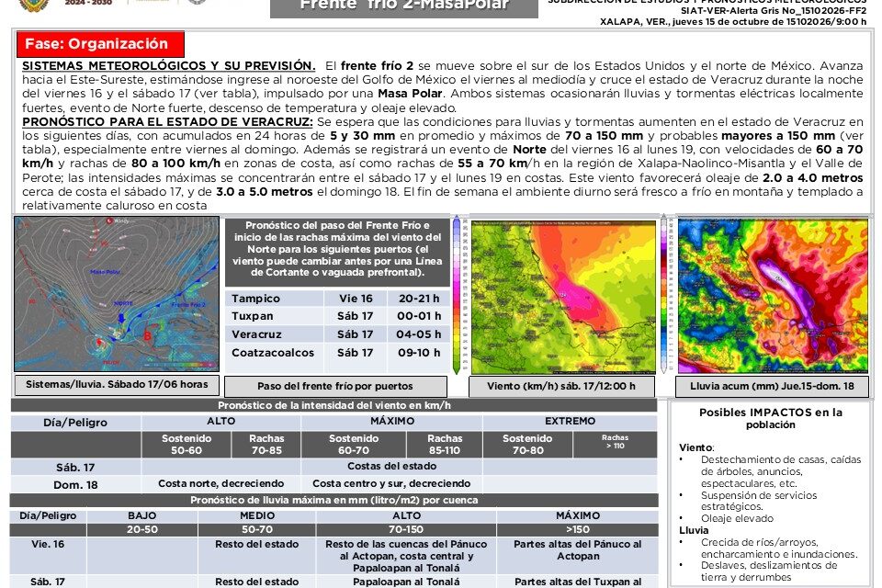Select the 'MEDIO' rain danger header

(257, 516)
